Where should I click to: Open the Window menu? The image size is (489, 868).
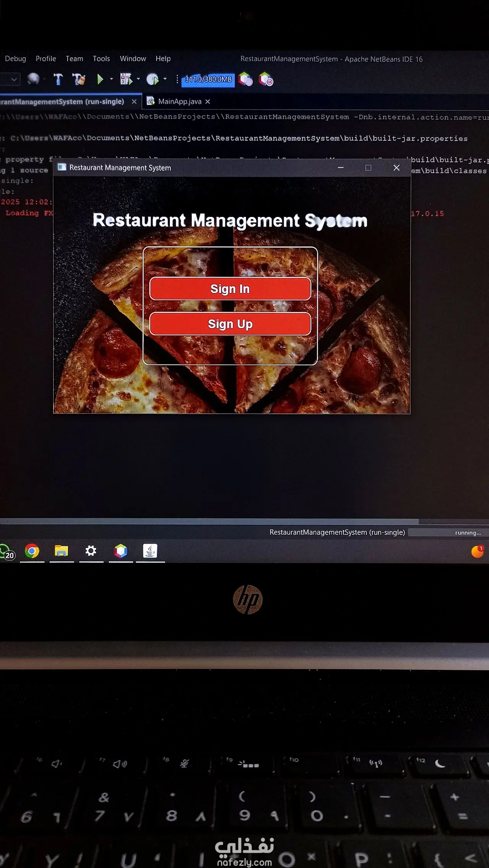(133, 58)
